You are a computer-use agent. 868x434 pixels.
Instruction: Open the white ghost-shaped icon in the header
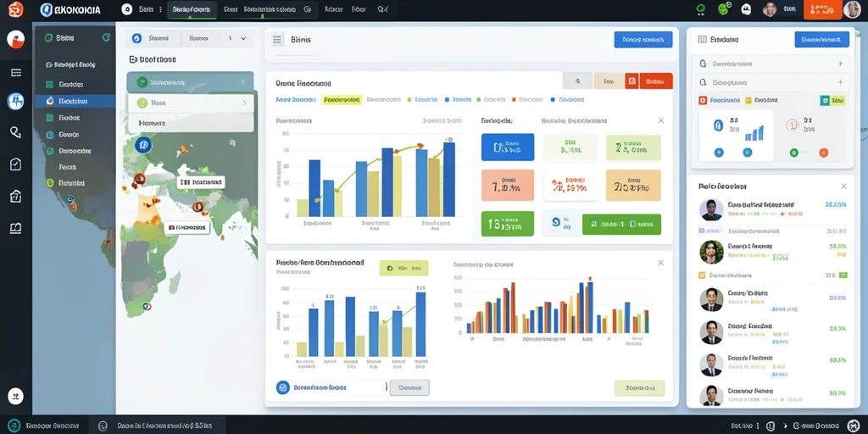point(746,9)
